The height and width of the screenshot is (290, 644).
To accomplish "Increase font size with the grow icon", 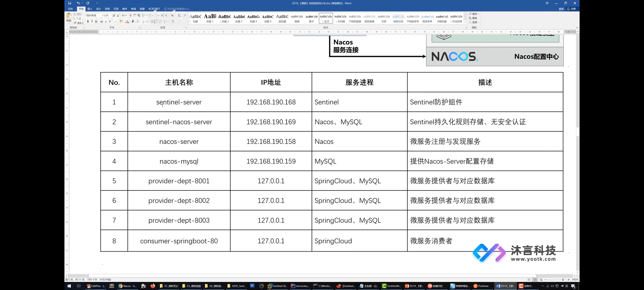I will click(x=114, y=16).
